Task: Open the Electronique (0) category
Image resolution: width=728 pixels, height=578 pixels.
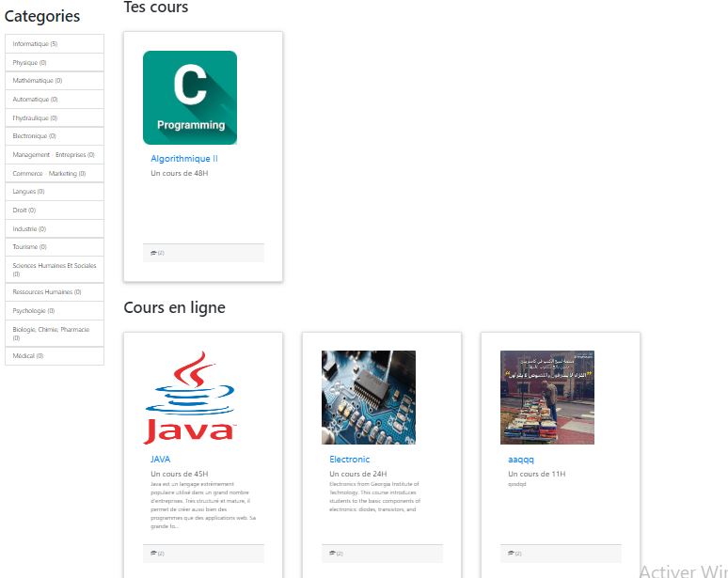Action: 55,136
